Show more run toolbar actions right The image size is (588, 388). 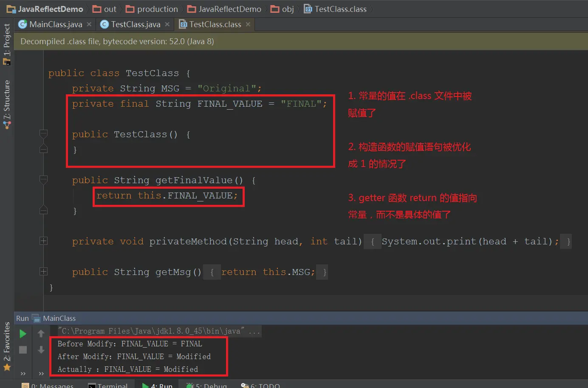point(41,374)
